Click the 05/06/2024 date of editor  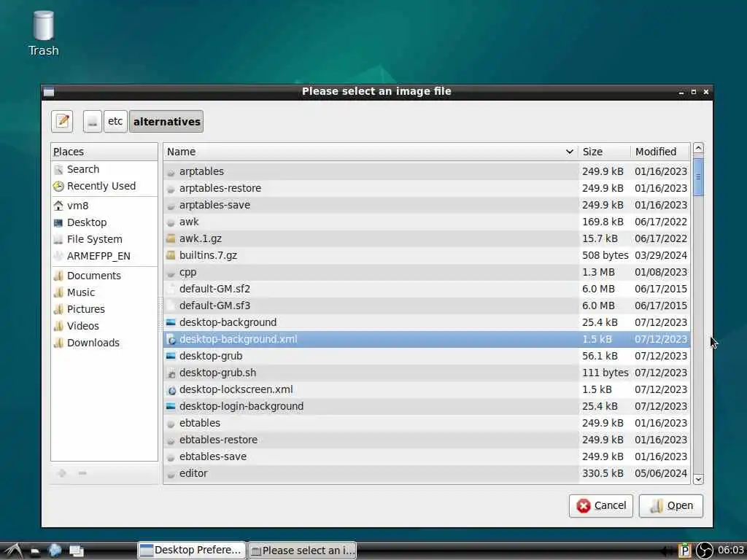[x=661, y=473]
